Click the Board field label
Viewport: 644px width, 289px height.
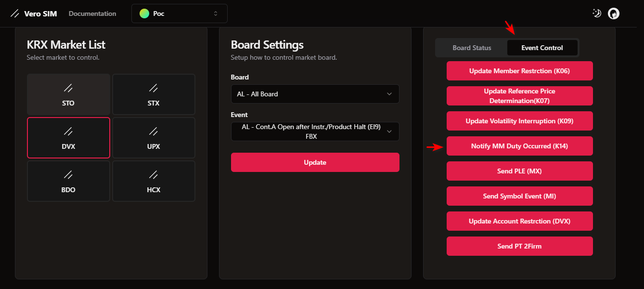pos(240,77)
